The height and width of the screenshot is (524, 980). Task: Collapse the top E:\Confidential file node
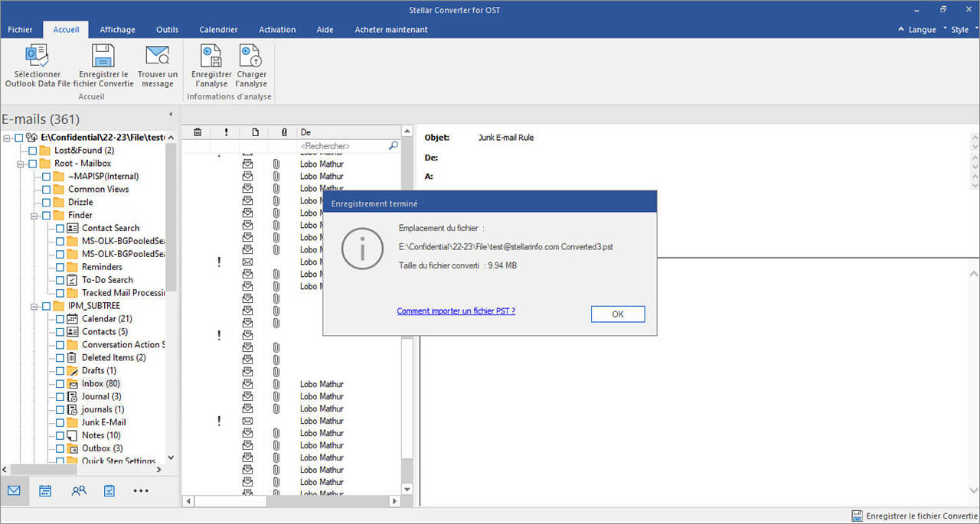coord(7,138)
